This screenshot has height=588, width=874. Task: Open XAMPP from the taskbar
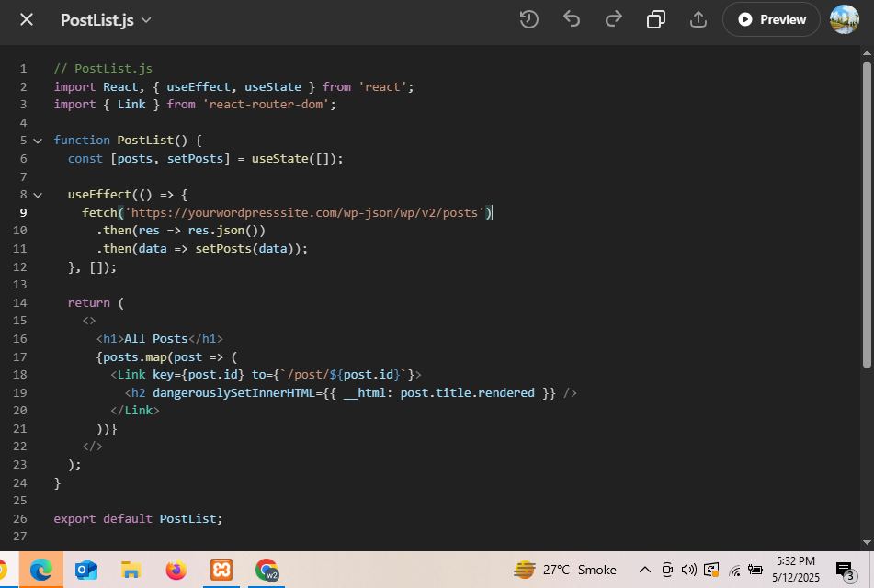(x=221, y=571)
